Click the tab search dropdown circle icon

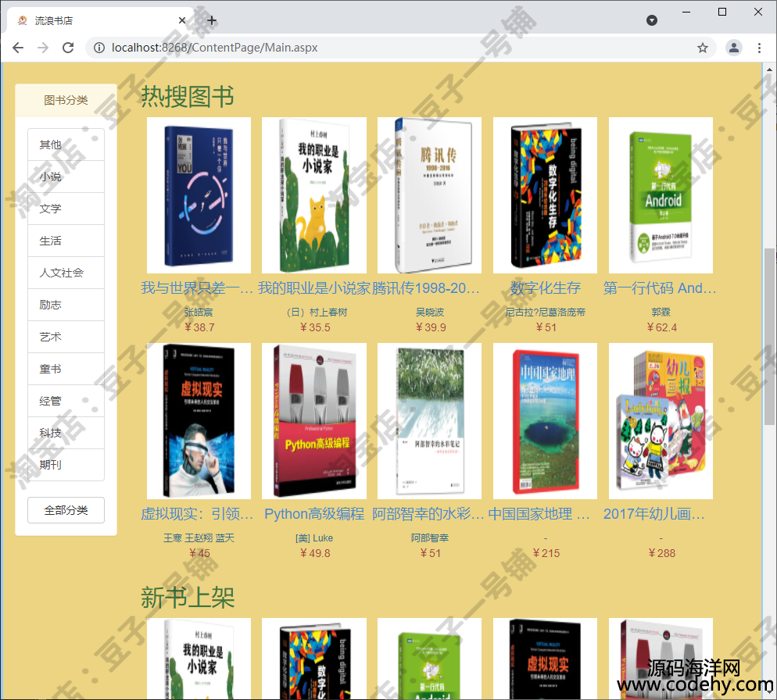pos(652,20)
